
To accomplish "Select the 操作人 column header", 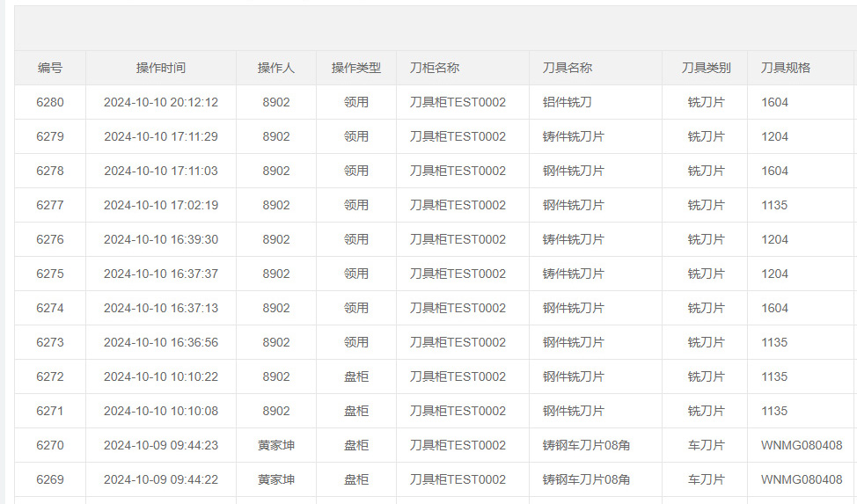I will (x=276, y=68).
